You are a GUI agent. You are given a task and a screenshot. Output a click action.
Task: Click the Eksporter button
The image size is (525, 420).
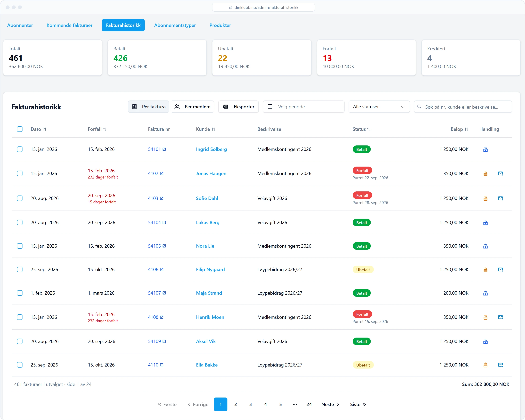coord(238,107)
